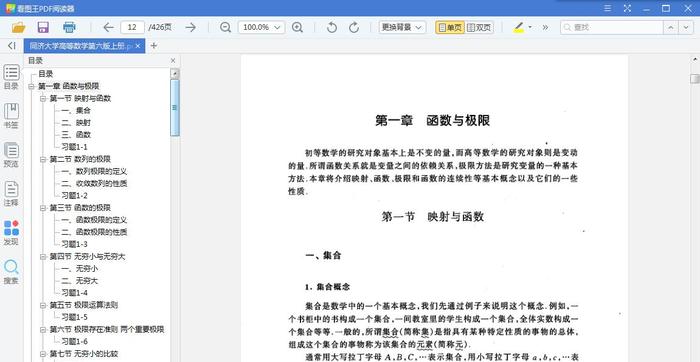Toggle fullscreen mode in the title bar

coord(627,8)
